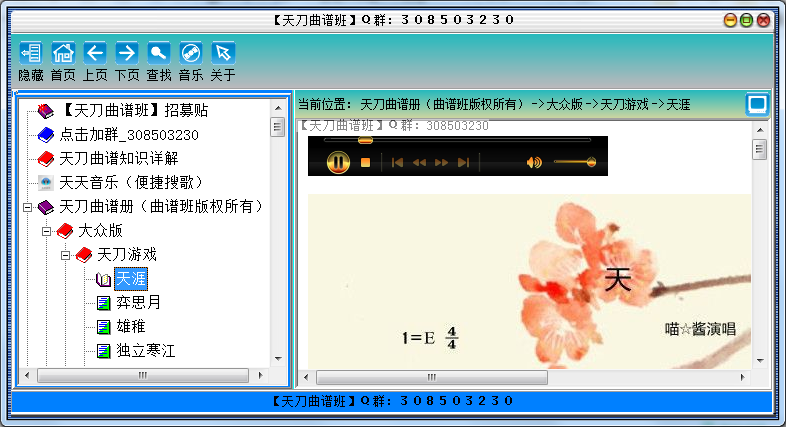Viewport: 786px width, 427px height.
Task: Open the 查找 search tool
Action: pos(159,52)
